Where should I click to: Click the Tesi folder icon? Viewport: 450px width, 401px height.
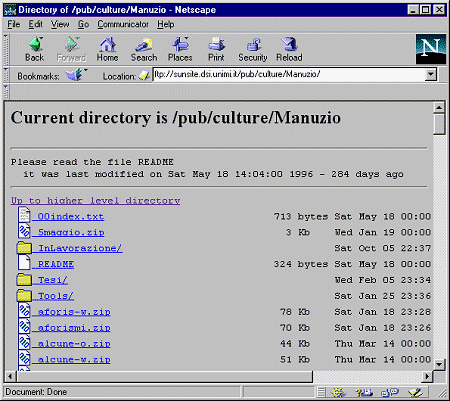tap(24, 279)
